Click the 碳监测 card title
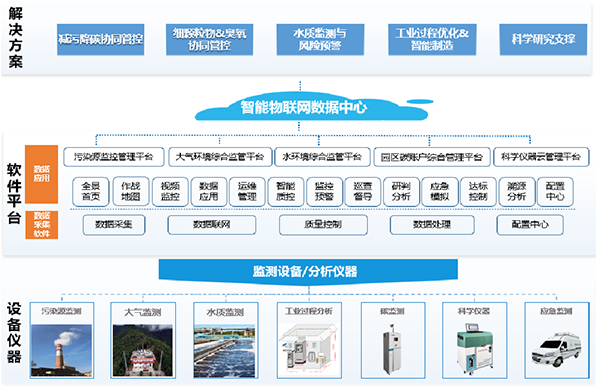 (392, 311)
